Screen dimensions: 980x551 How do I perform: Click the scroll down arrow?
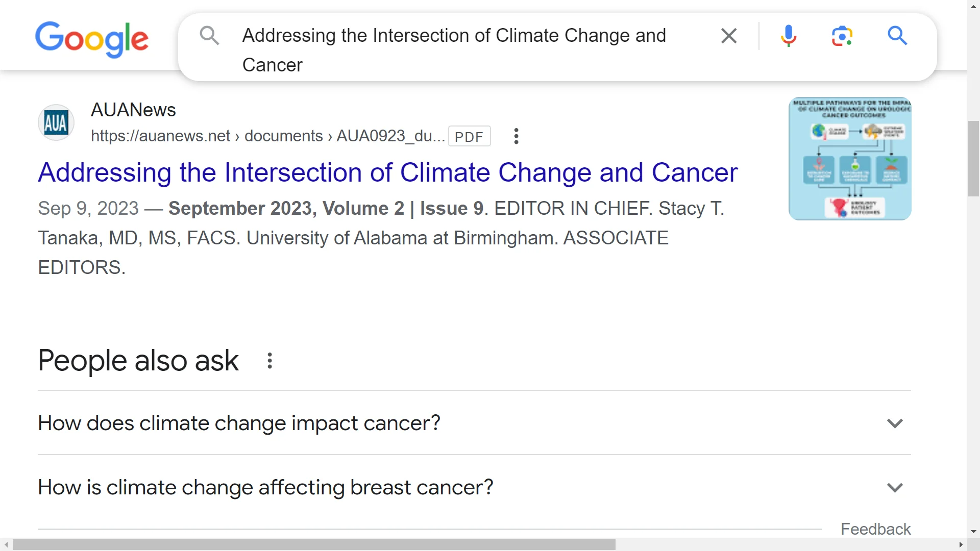973,532
